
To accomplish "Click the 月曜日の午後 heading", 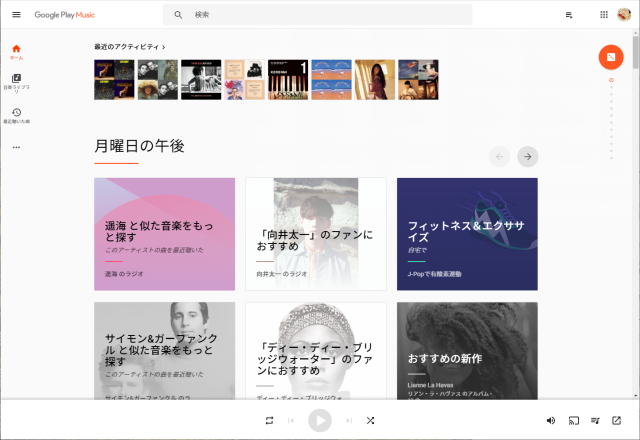I will (x=139, y=146).
